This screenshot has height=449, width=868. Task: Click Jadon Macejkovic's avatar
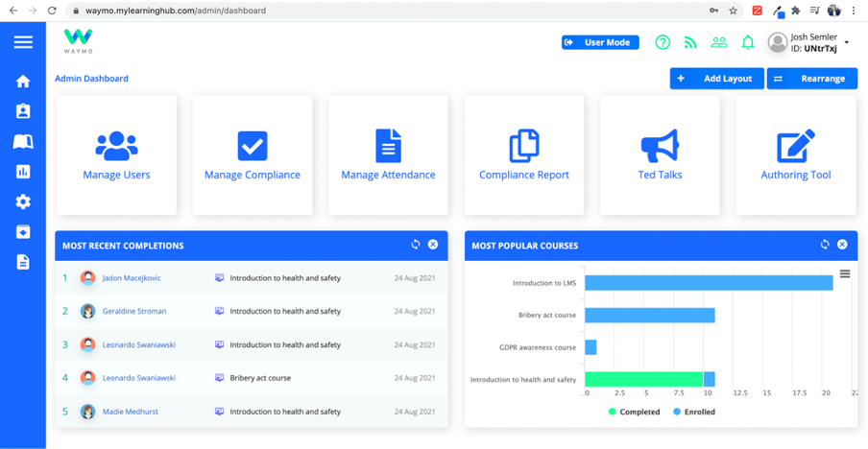pos(87,278)
